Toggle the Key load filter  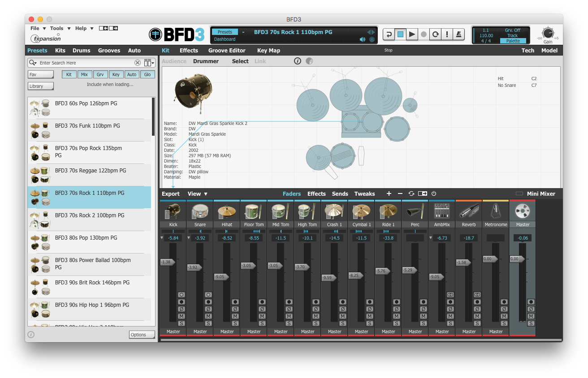tap(116, 74)
